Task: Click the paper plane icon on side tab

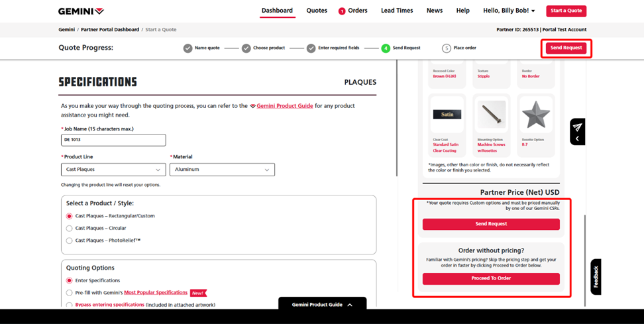Action: tap(577, 127)
